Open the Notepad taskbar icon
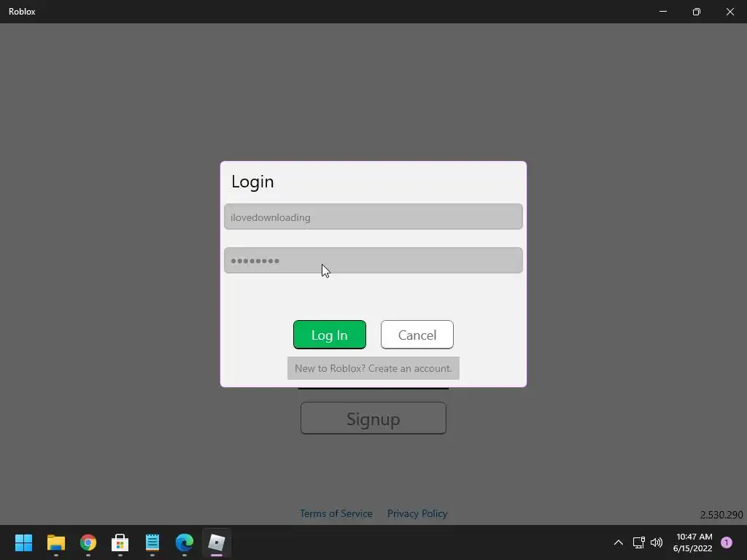The height and width of the screenshot is (560, 747). coord(152,542)
